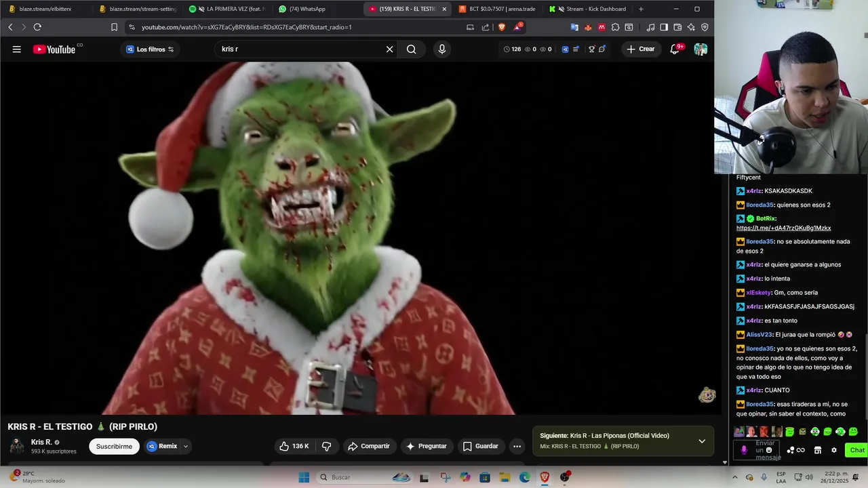
Task: Expand the Remix dropdown arrow
Action: click(x=185, y=446)
